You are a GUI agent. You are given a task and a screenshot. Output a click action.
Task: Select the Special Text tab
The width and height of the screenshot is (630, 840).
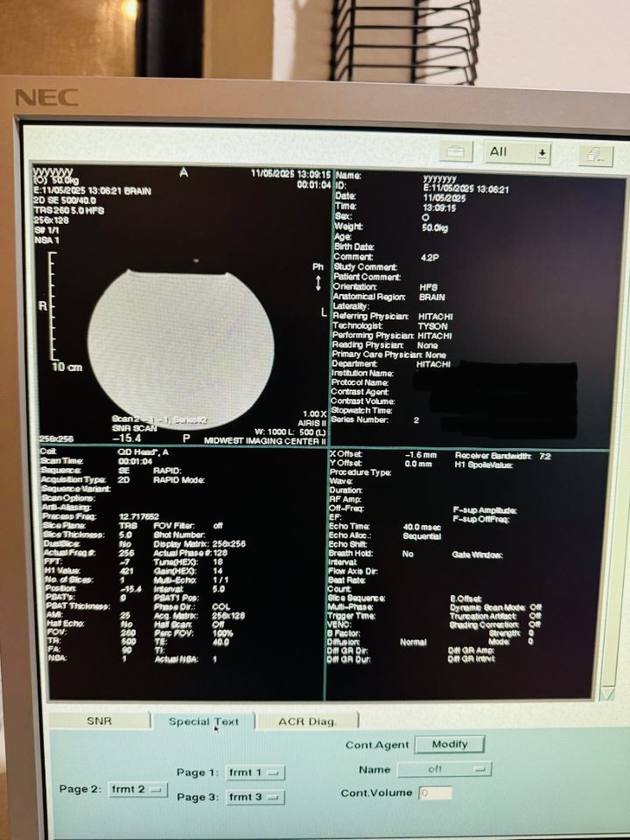(x=203, y=721)
